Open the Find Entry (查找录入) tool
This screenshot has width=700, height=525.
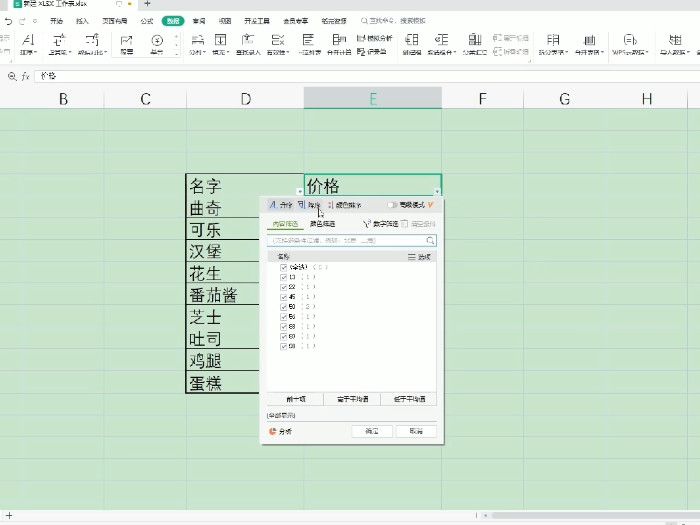(x=248, y=44)
